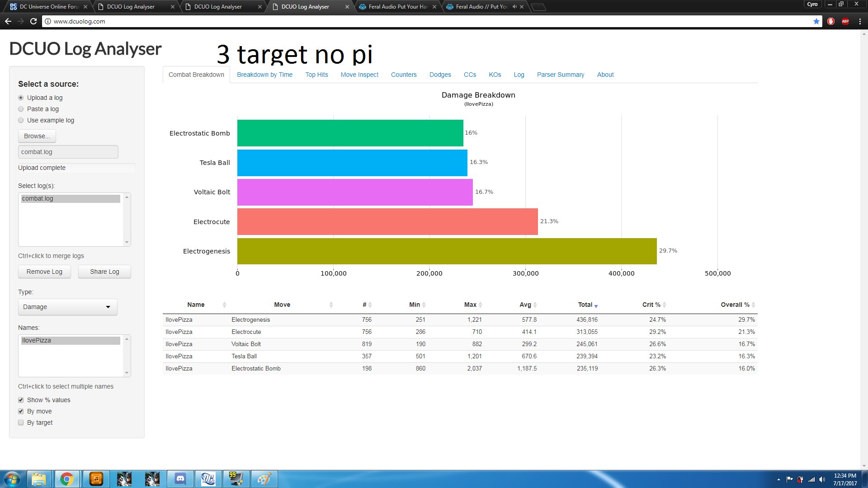Switch to Dodges tab
This screenshot has height=488, width=868.
(x=440, y=75)
